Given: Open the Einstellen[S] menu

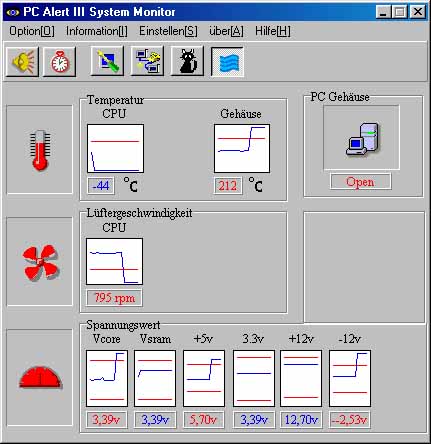Looking at the screenshot, I should coord(168,31).
